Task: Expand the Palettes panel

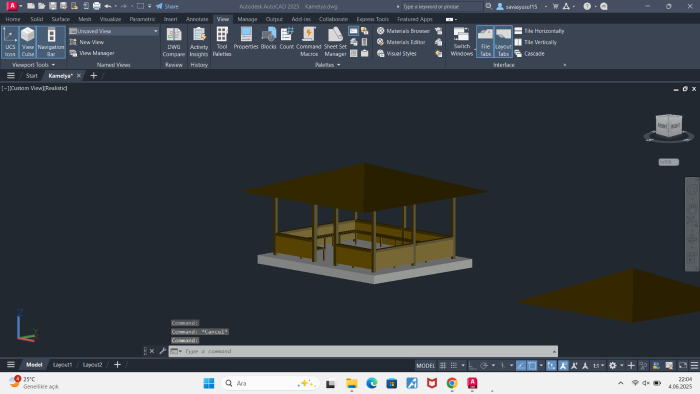Action: [328, 65]
